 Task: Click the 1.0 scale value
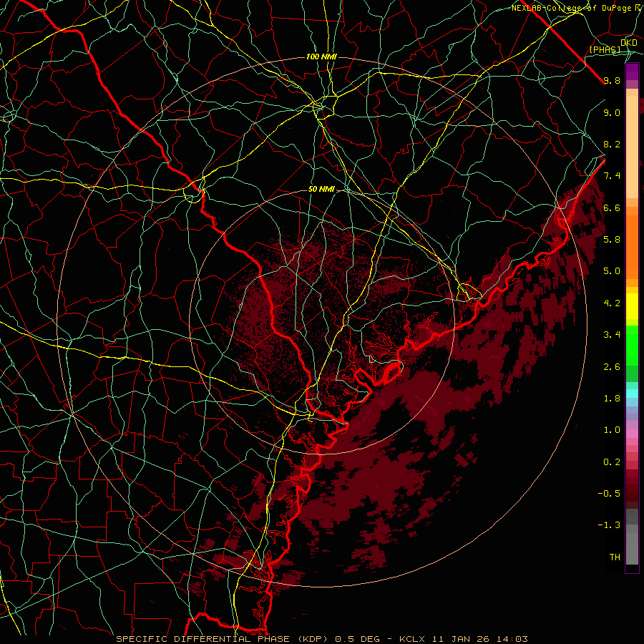(612, 429)
